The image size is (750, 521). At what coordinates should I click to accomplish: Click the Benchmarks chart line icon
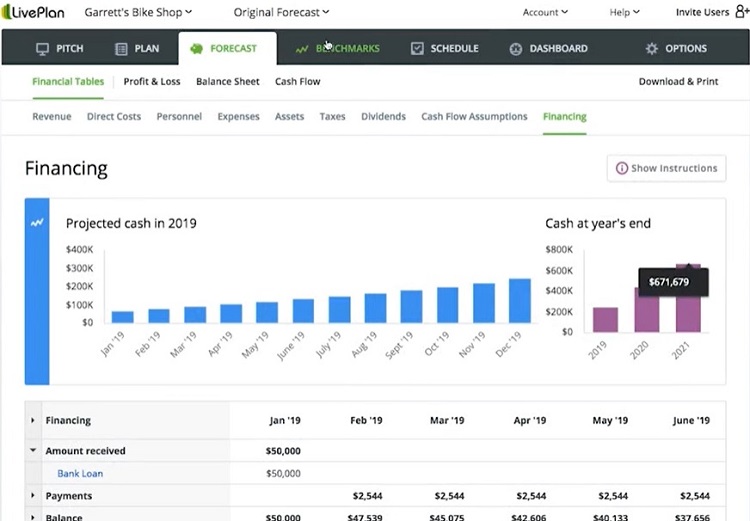coord(302,49)
